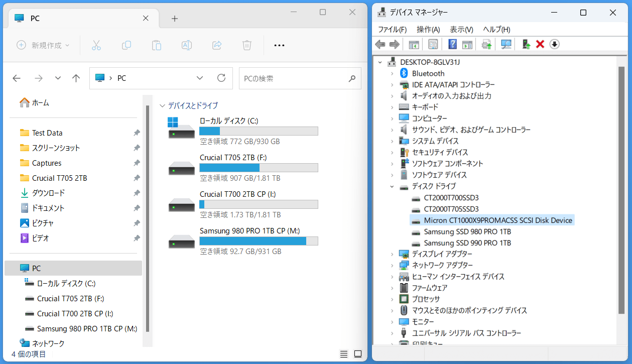Collapse the DESKTOP-8GLV31J root node
The width and height of the screenshot is (632, 364).
pyautogui.click(x=381, y=62)
